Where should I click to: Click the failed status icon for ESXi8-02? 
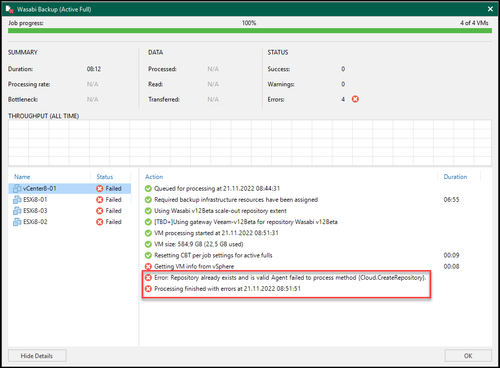(99, 222)
